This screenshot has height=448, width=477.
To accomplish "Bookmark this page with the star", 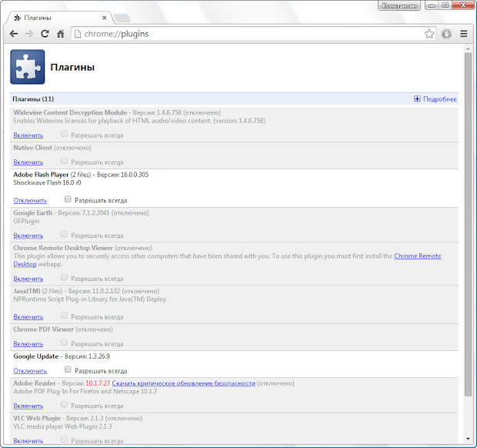I will (429, 34).
